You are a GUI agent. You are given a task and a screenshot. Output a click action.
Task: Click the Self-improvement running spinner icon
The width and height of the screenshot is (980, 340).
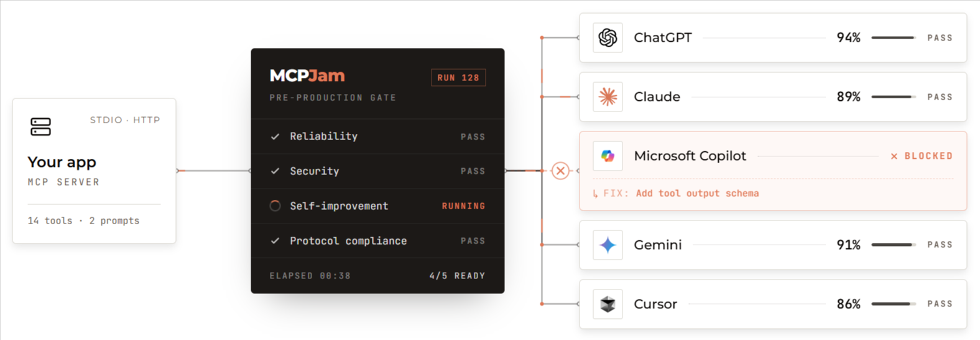[275, 205]
